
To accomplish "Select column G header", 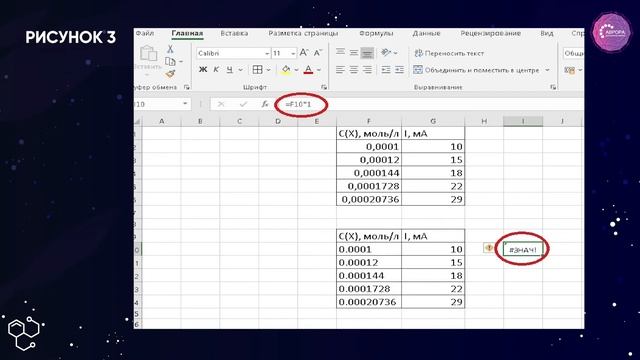I will coord(433,121).
